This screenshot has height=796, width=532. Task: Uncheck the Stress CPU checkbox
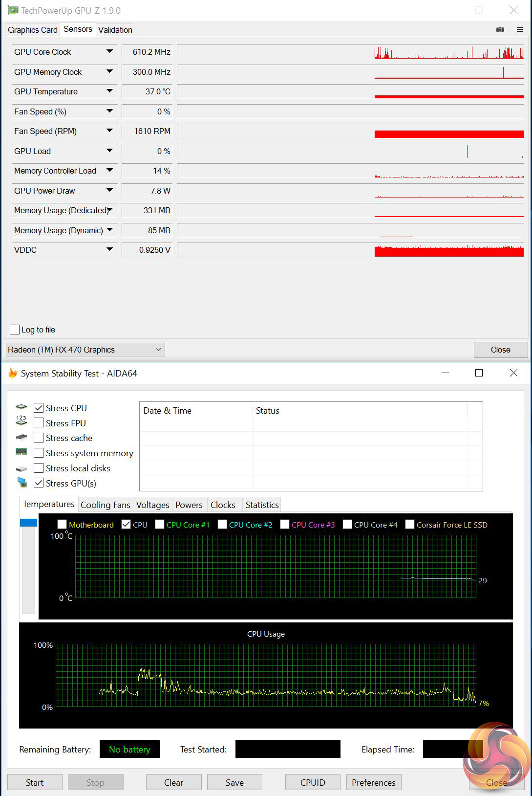click(39, 408)
